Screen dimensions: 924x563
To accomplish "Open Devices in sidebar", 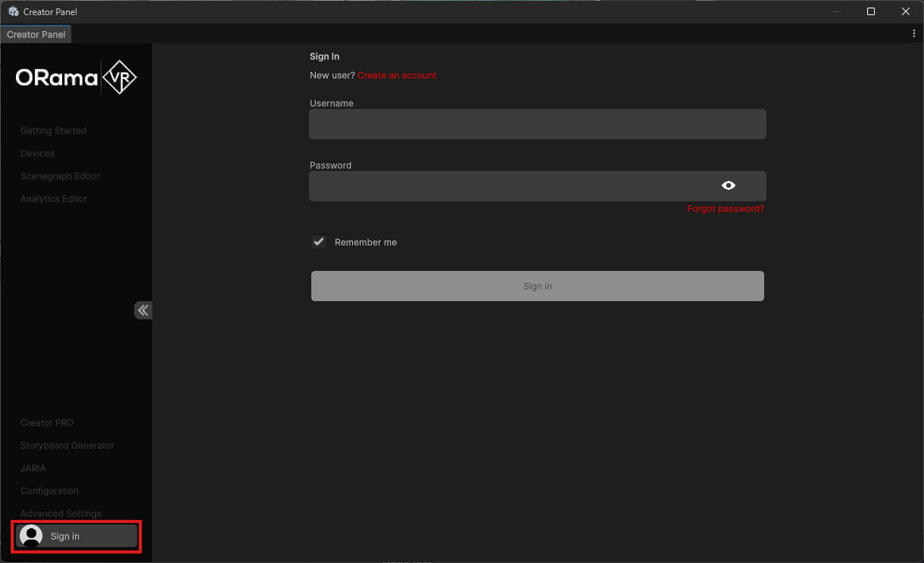I will (38, 154).
